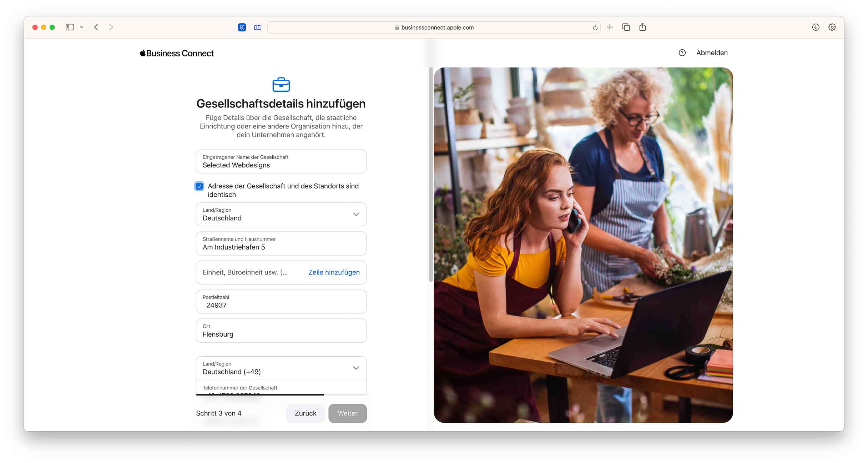Open the Maps extension icon

coord(258,27)
